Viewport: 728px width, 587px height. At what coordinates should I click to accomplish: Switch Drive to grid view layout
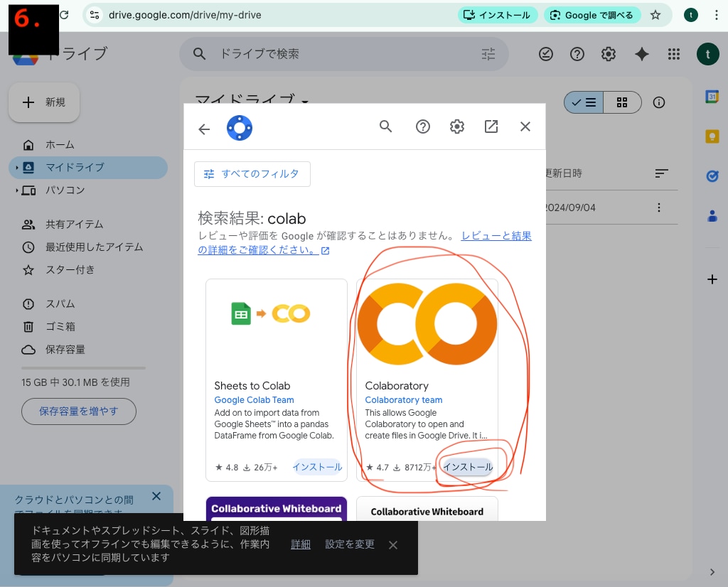[622, 102]
